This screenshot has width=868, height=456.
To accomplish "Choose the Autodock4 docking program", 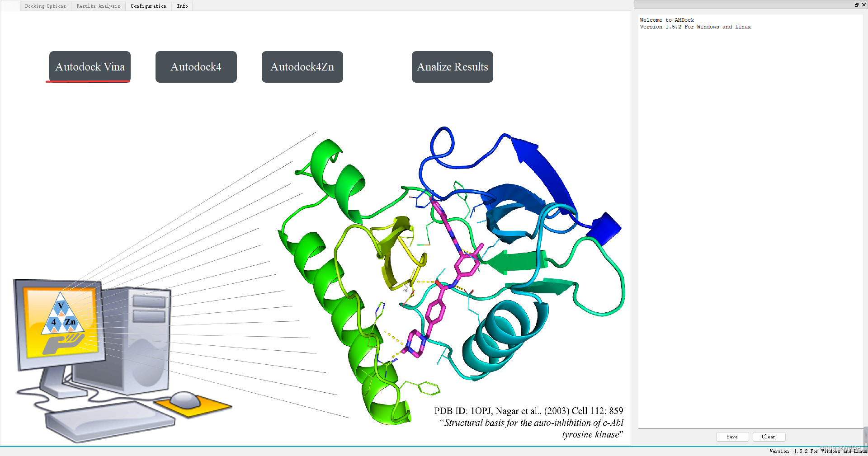I will click(x=196, y=67).
